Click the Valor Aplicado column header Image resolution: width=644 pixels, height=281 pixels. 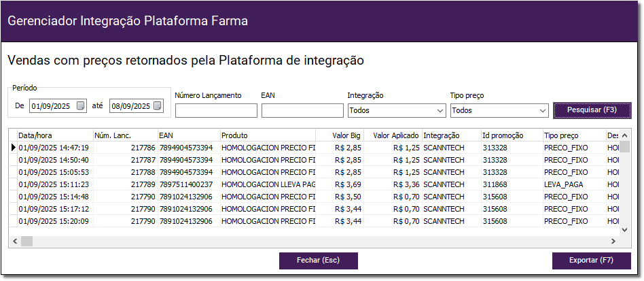[x=393, y=135]
